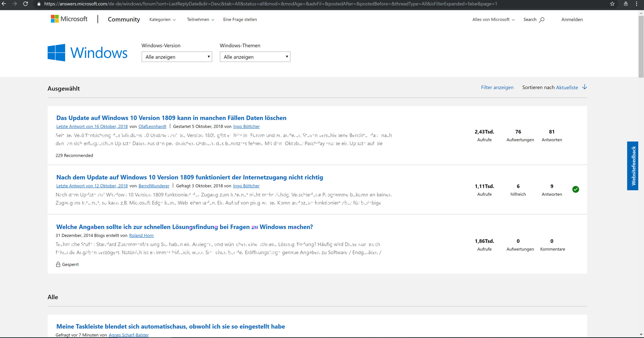Click the 9 Antworten count

[x=552, y=190]
